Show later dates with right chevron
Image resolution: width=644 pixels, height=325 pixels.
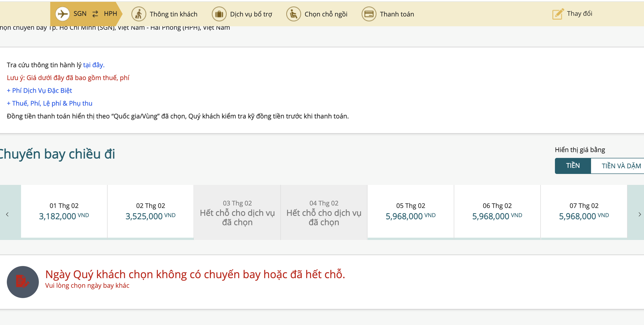pos(639,214)
